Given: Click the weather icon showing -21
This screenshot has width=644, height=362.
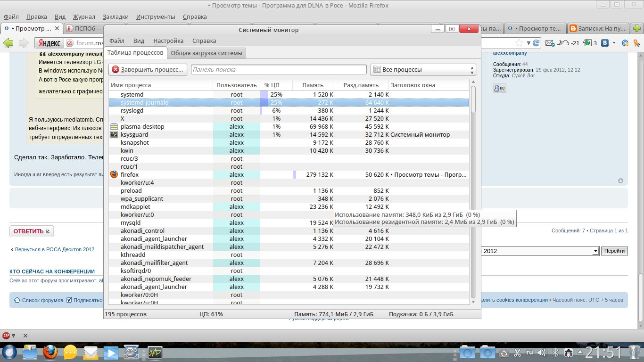Looking at the screenshot, I should click(x=564, y=43).
